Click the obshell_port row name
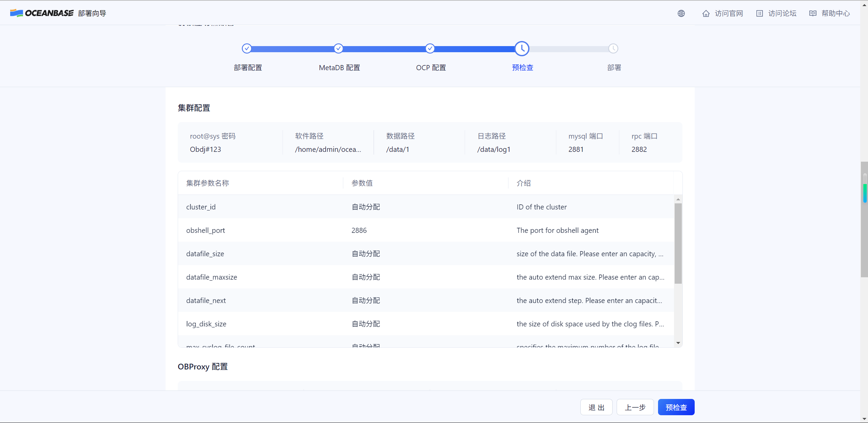Image resolution: width=868 pixels, height=423 pixels. (x=206, y=230)
